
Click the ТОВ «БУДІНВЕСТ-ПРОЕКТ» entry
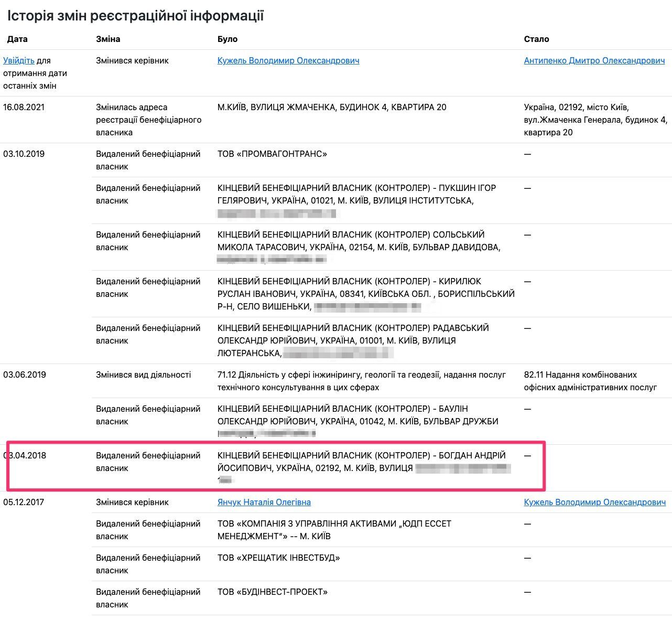click(x=273, y=592)
